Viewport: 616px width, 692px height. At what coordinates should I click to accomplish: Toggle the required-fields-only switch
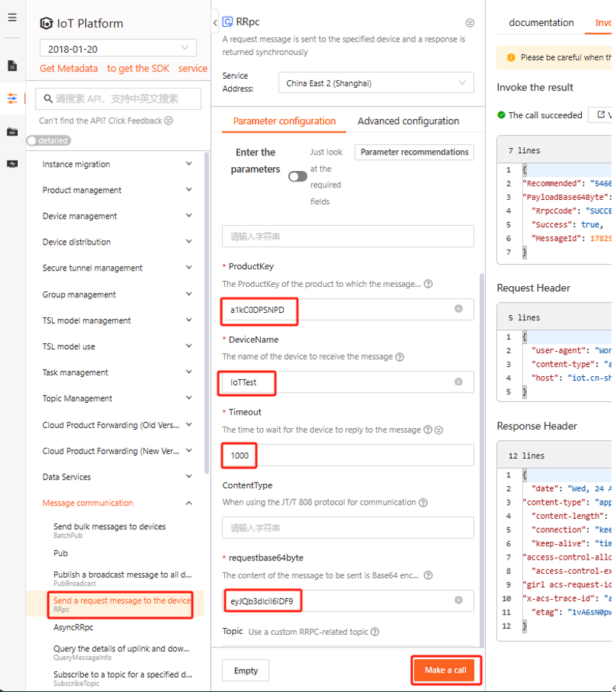(298, 176)
